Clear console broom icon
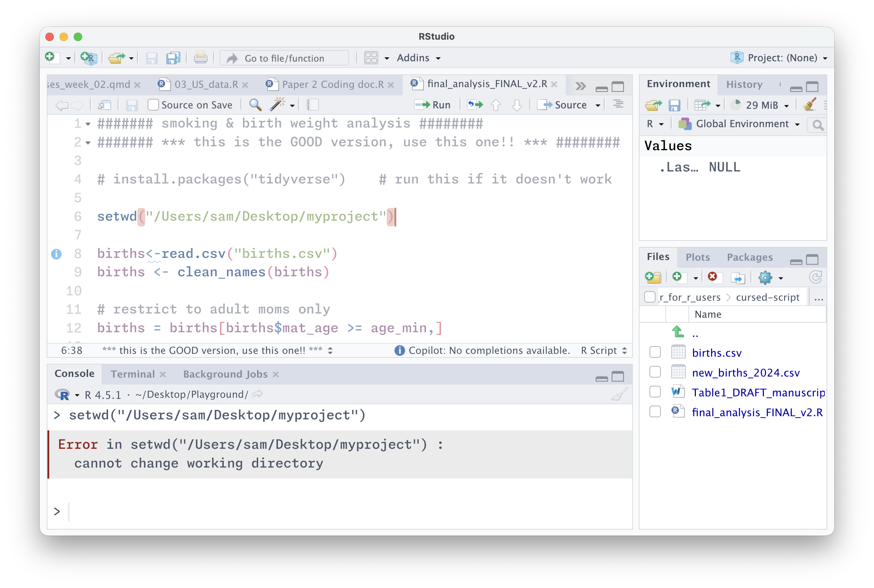Image resolution: width=874 pixels, height=588 pixels. [619, 395]
